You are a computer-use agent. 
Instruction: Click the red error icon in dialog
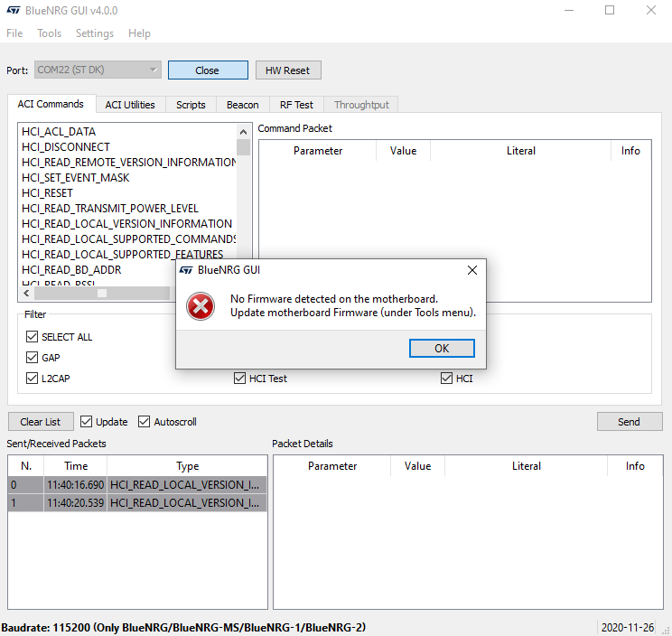(x=201, y=306)
